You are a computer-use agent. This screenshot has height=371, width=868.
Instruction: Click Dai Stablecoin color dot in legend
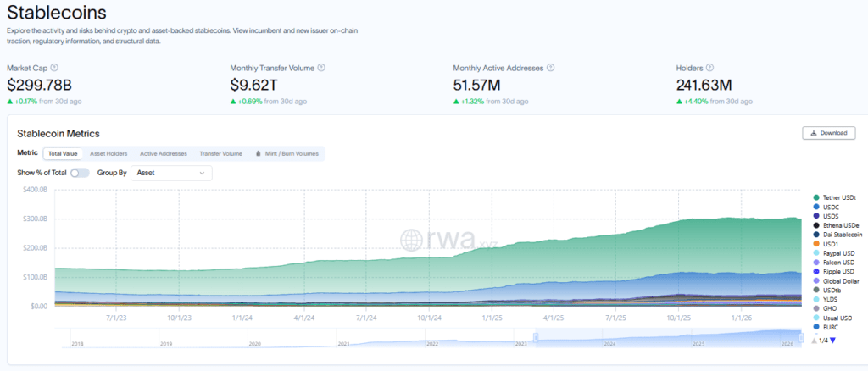[x=815, y=235]
